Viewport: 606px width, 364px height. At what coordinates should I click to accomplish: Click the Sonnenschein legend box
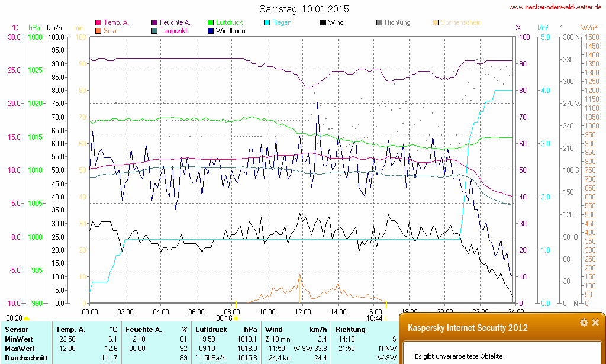[x=436, y=22]
